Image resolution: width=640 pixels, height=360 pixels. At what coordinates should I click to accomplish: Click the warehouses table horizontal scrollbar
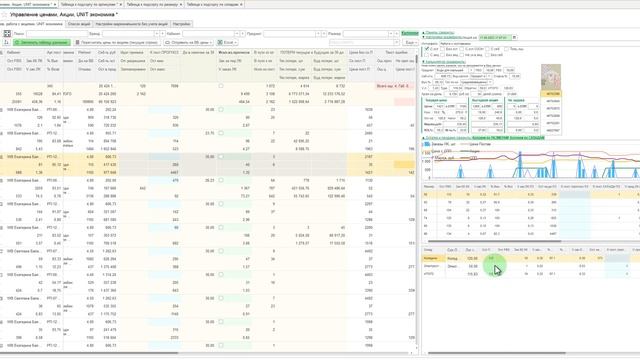[x=497, y=353]
